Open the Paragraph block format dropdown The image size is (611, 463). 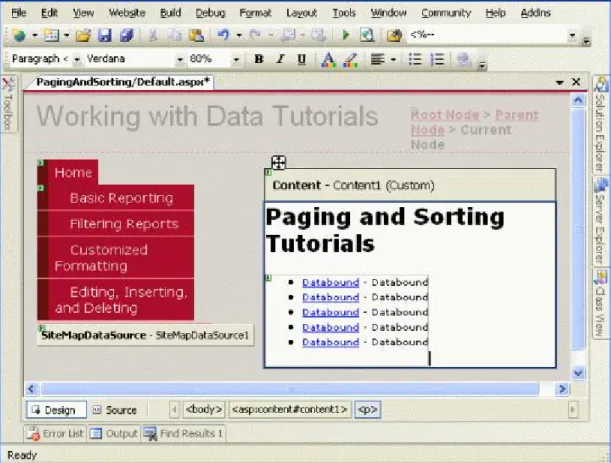(x=77, y=60)
